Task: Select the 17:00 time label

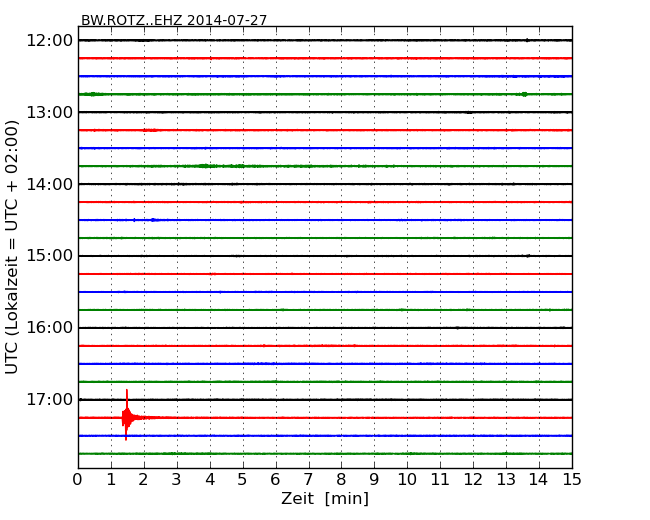Action: 49,400
